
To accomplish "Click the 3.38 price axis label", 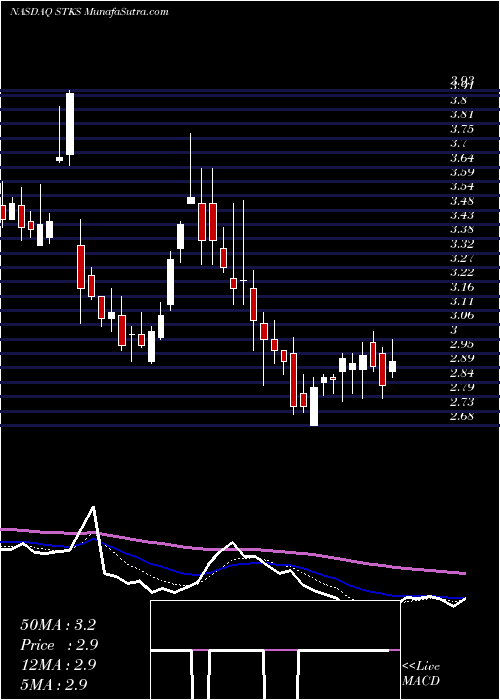I will coord(462,229).
